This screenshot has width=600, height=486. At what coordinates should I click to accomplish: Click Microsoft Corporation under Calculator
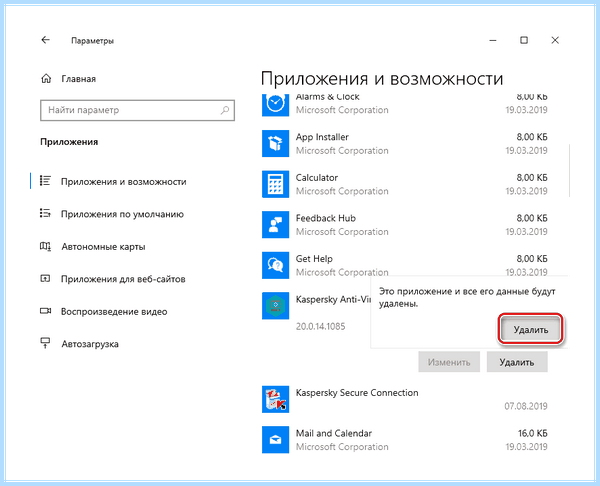point(342,191)
